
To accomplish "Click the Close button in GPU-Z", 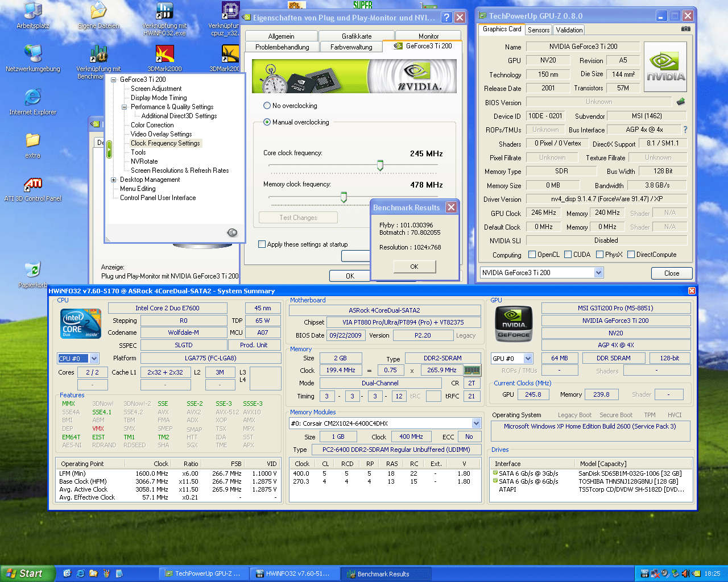I will [x=671, y=273].
